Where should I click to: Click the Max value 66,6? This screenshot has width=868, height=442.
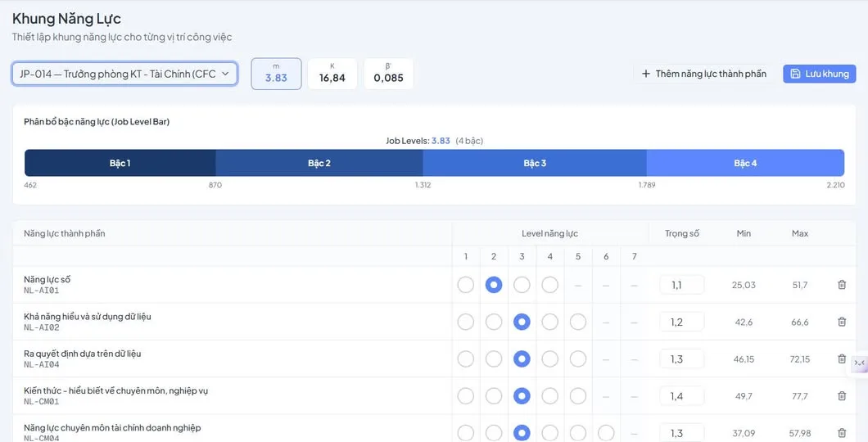pos(800,322)
